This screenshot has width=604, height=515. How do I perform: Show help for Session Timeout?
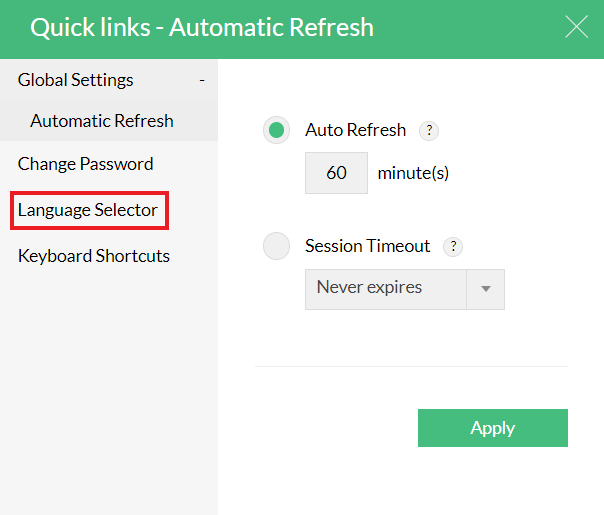[x=453, y=246]
